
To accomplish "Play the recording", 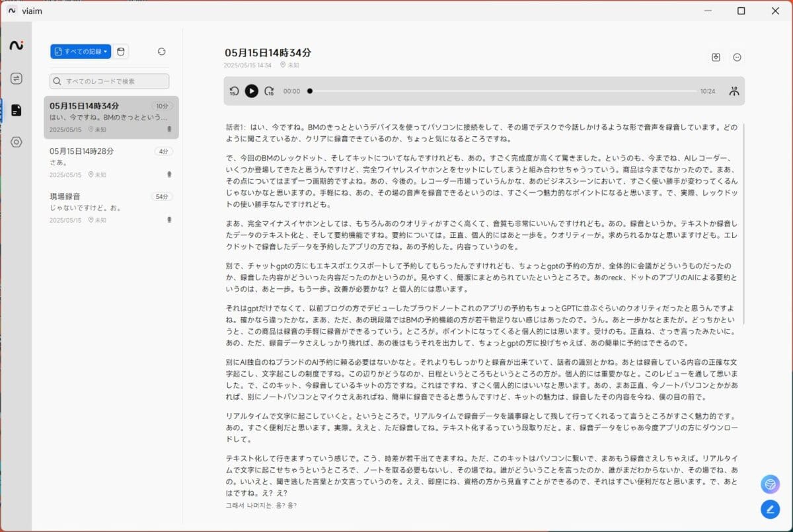I will [x=252, y=91].
